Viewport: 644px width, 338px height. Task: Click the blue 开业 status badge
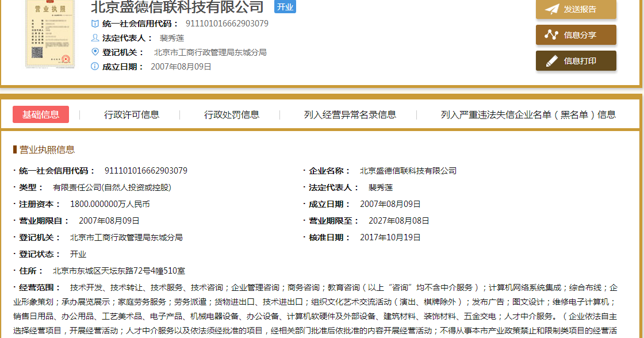[285, 6]
